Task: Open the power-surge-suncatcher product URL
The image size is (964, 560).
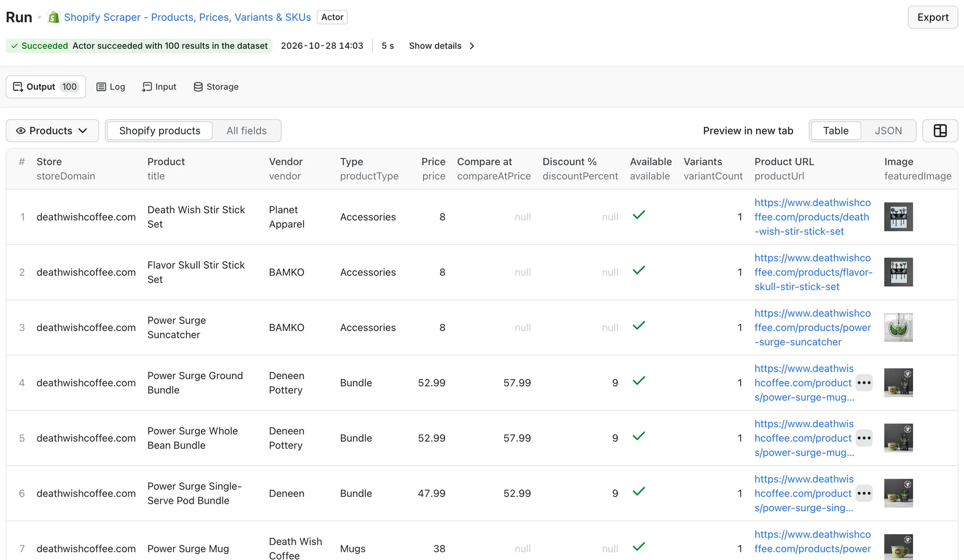Action: [812, 327]
